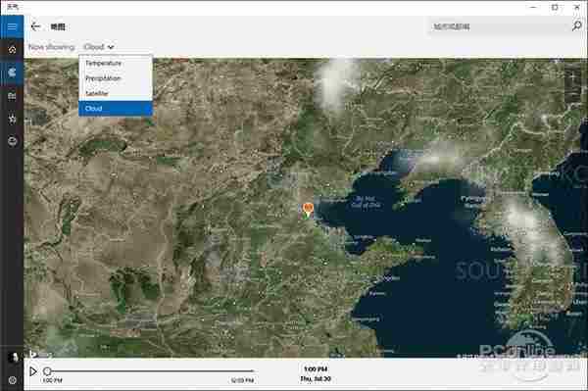Click the timeline slider track midpoint
This screenshot has height=391, width=588.
tap(149, 371)
